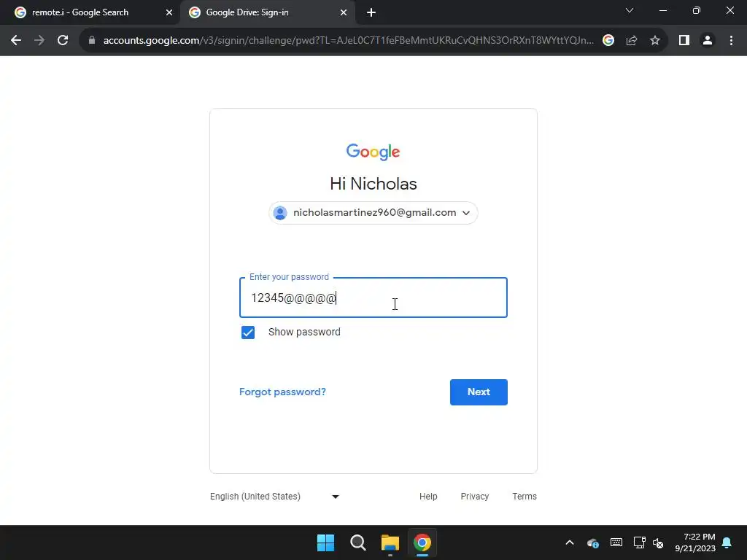This screenshot has width=747, height=560.
Task: Click the browser forward arrow
Action: [x=39, y=41]
